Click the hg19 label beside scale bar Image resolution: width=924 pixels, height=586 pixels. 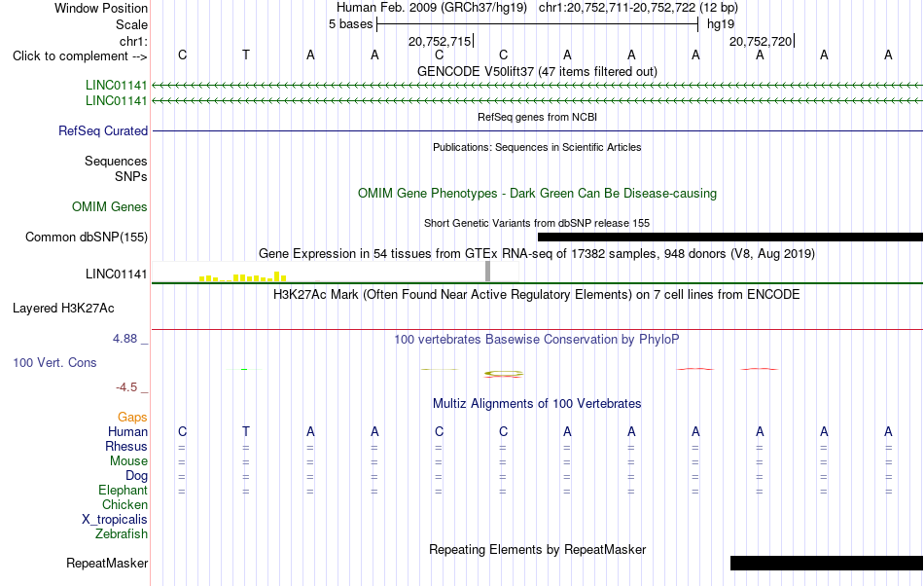click(x=721, y=24)
